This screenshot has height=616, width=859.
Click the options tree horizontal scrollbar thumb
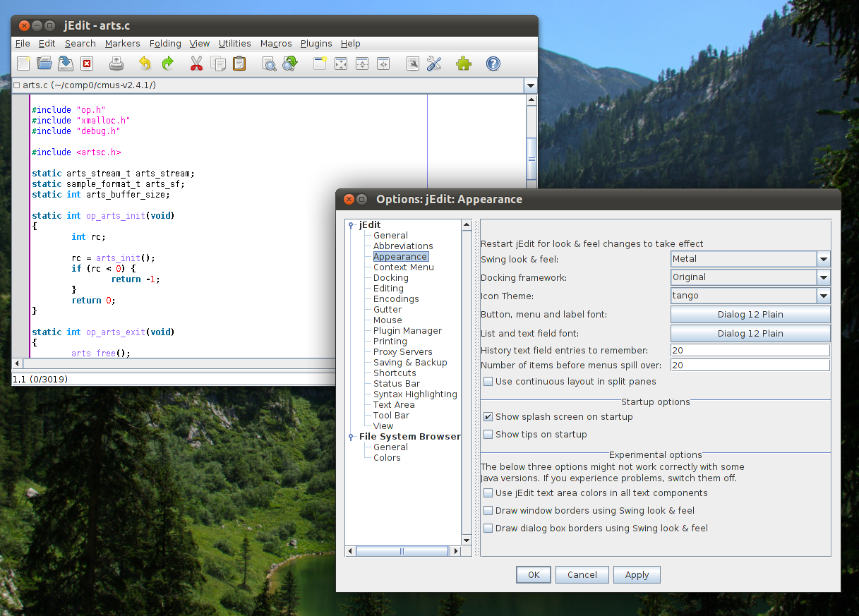(x=402, y=551)
